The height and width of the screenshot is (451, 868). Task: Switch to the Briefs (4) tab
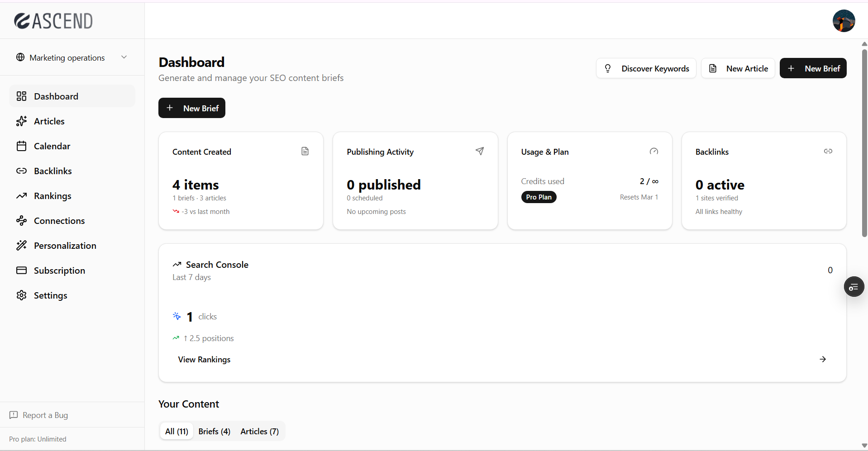(214, 431)
